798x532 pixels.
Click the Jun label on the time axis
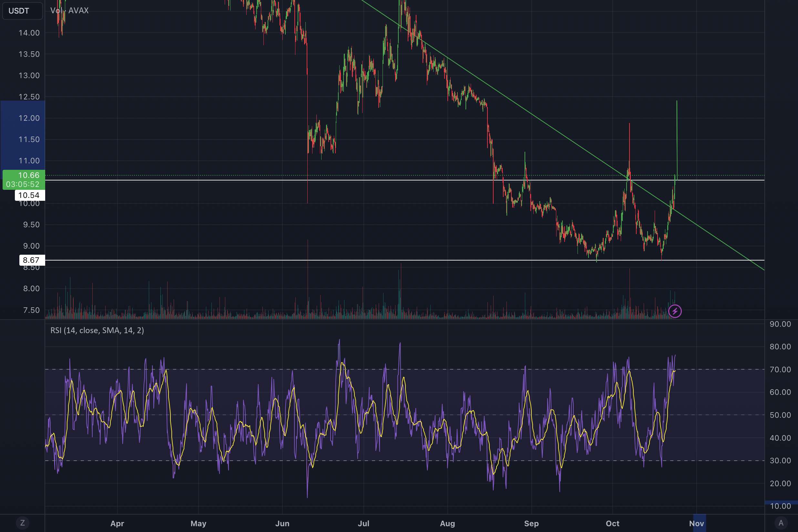[x=282, y=523]
